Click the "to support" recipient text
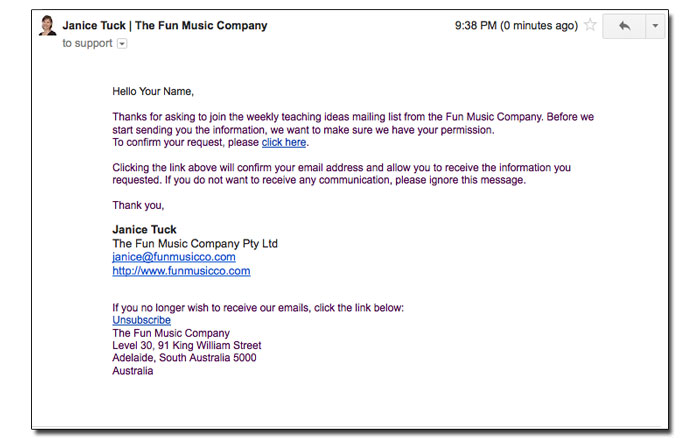700x438 pixels. pos(87,44)
